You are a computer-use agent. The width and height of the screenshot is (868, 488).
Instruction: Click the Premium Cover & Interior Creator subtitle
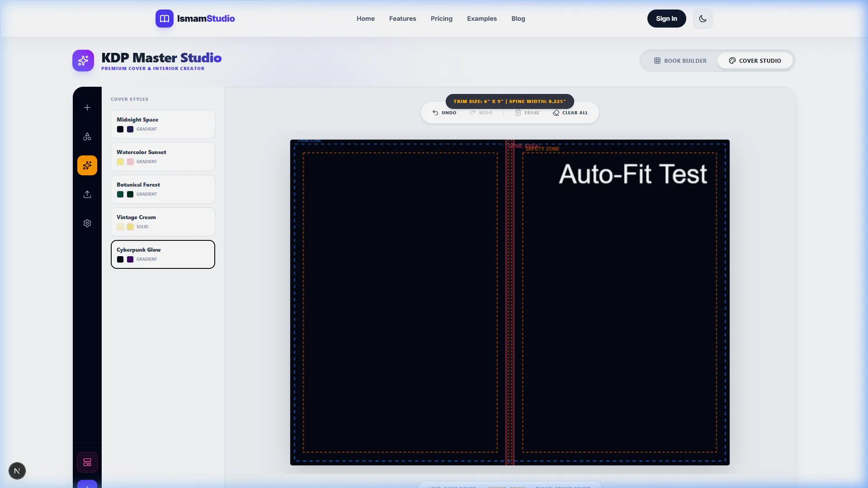(153, 69)
